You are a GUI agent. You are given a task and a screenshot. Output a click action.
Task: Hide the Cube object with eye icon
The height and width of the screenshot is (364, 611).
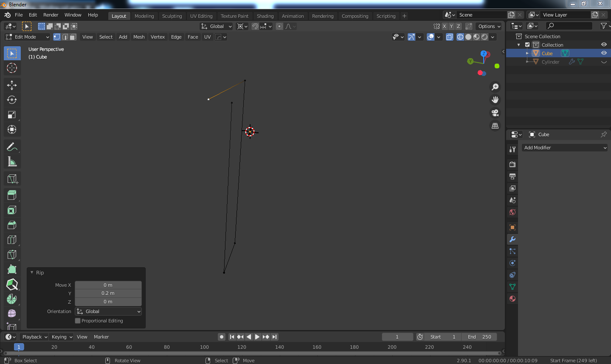point(604,53)
